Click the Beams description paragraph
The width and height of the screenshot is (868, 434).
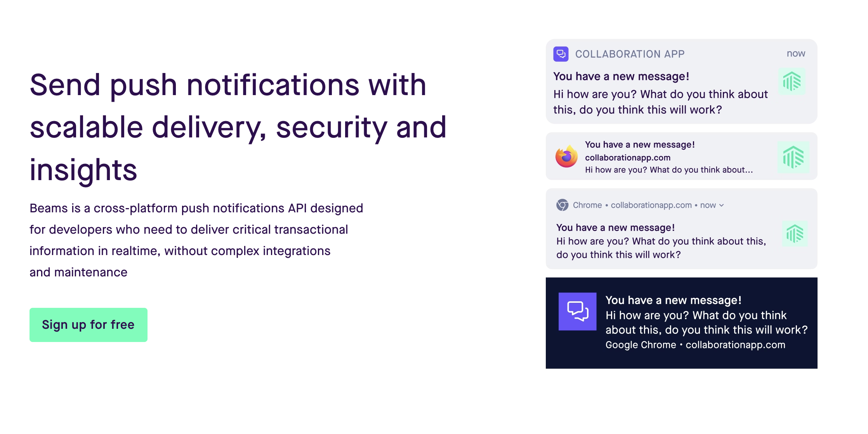click(196, 240)
